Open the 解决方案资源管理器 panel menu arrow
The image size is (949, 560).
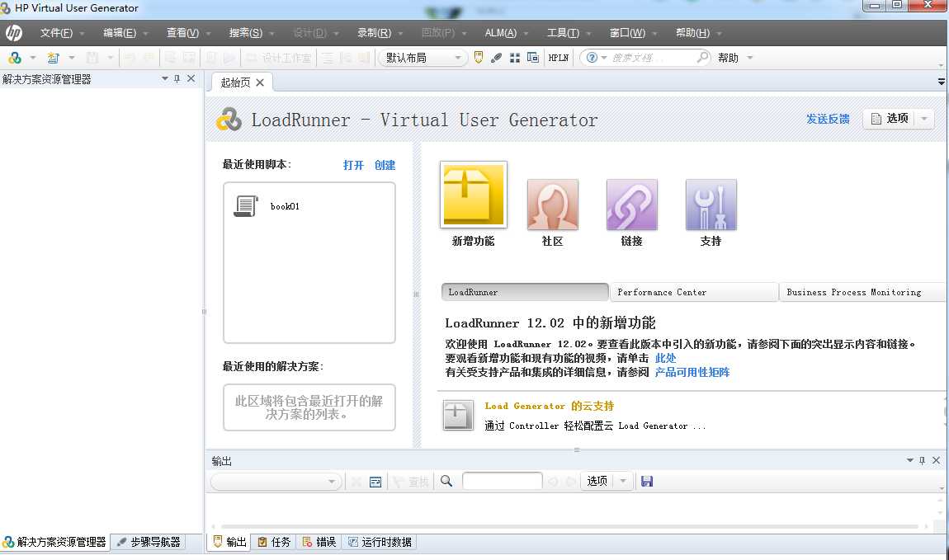click(164, 78)
